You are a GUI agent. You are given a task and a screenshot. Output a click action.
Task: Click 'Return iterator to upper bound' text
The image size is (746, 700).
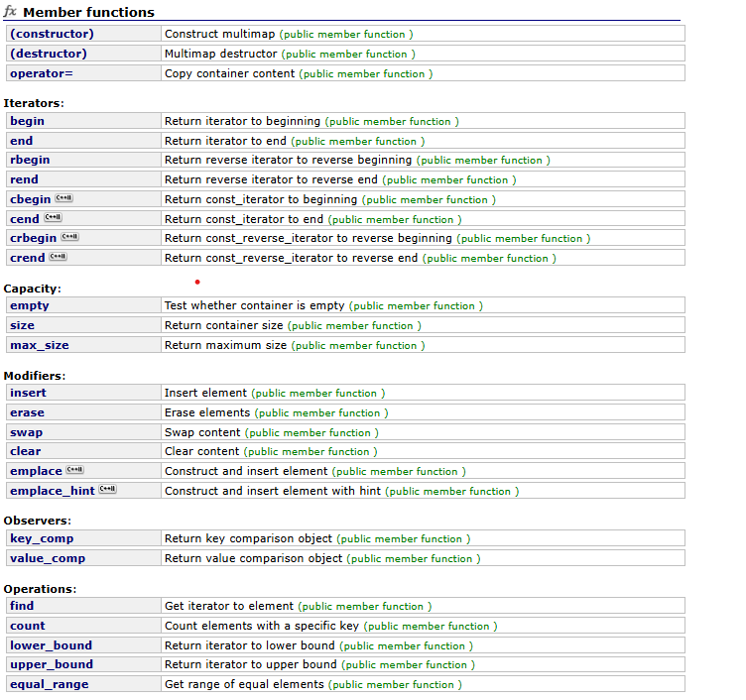coord(251,664)
